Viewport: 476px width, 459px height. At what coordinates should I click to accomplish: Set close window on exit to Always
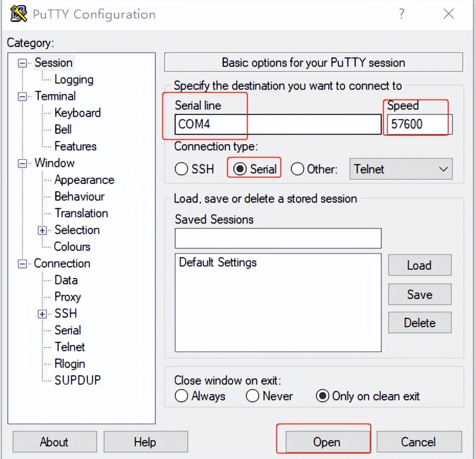coord(182,396)
